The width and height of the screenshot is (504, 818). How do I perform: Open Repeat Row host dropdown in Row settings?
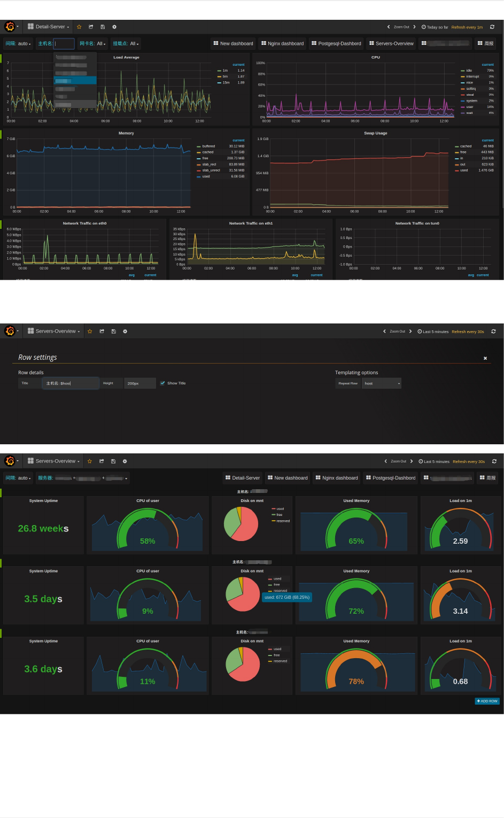[x=381, y=383]
